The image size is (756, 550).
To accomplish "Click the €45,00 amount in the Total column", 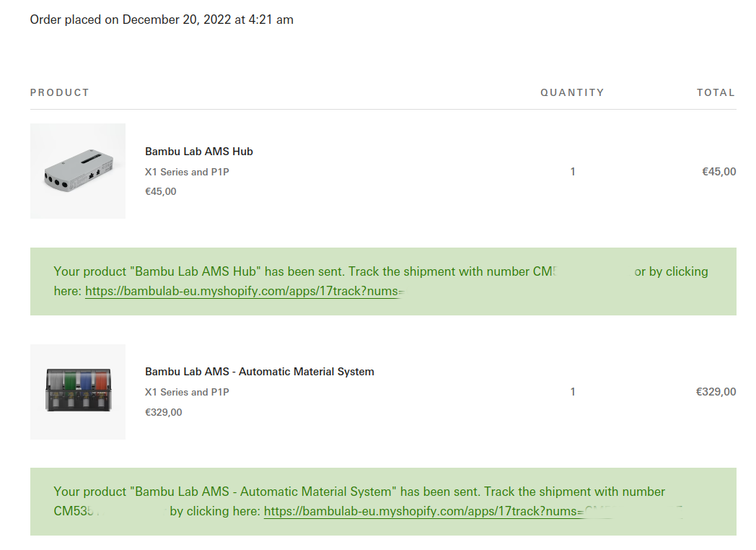I will pyautogui.click(x=718, y=172).
